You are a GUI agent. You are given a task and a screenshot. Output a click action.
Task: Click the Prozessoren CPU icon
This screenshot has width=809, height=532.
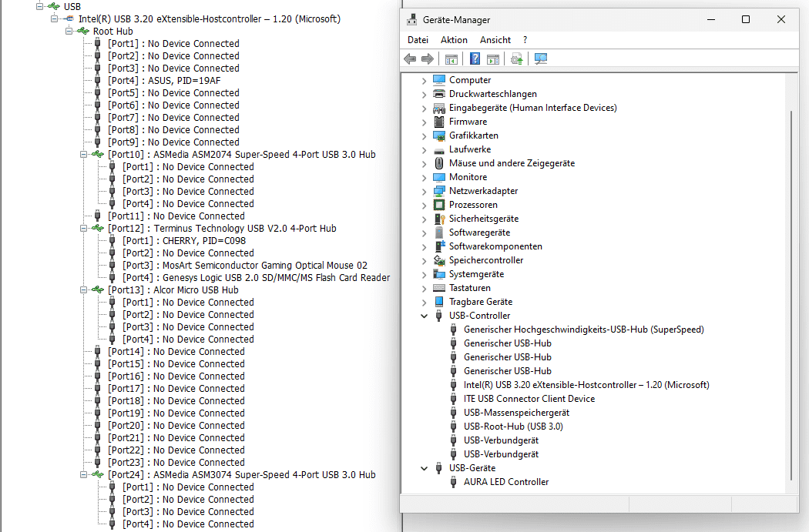pyautogui.click(x=439, y=205)
